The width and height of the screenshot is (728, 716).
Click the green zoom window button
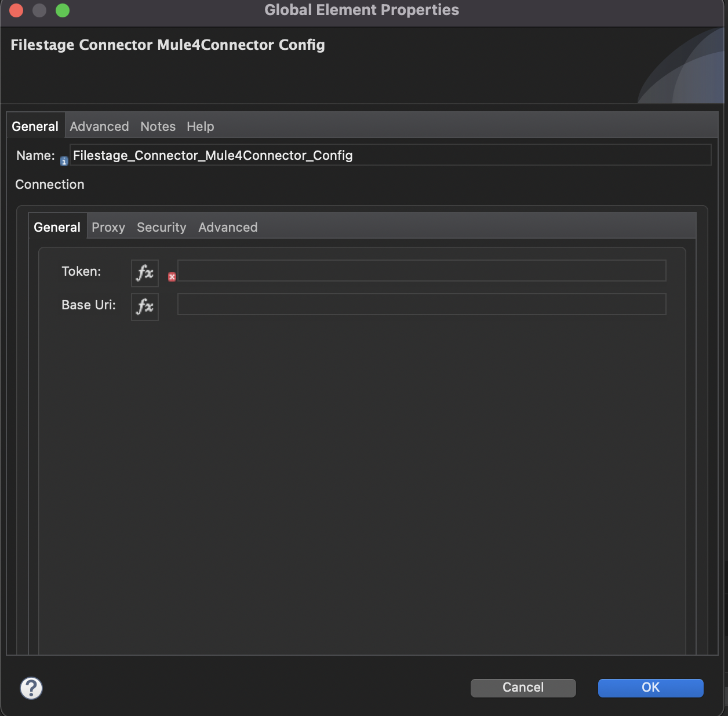63,10
